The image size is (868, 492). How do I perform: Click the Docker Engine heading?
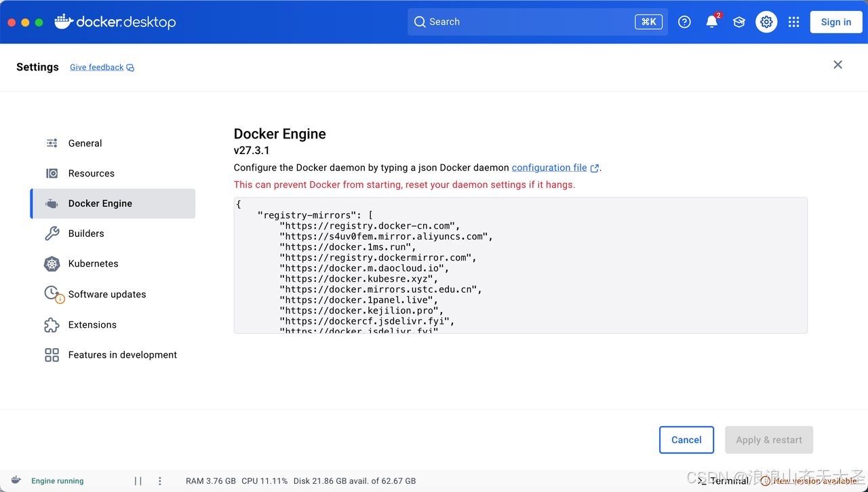280,134
